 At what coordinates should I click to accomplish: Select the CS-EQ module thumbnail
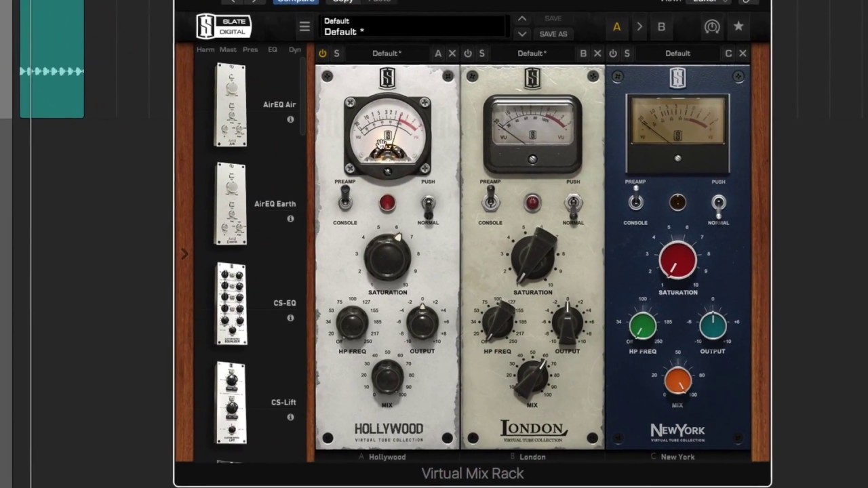[x=231, y=303]
